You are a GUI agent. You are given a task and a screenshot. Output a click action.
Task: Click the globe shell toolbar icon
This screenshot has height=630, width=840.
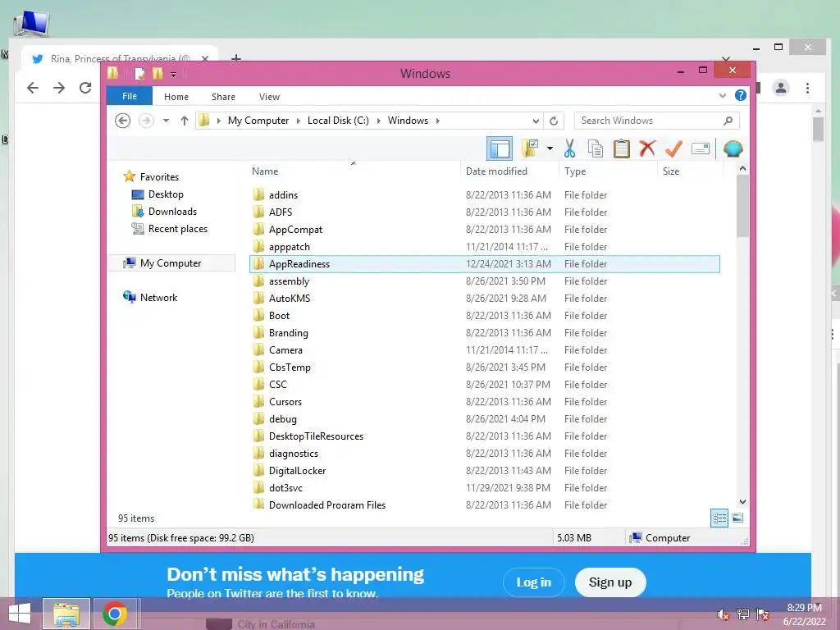(733, 148)
